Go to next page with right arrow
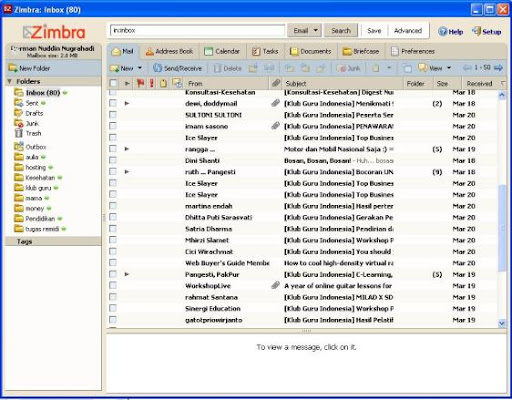Screen dimensions: 512x400 click(x=498, y=68)
